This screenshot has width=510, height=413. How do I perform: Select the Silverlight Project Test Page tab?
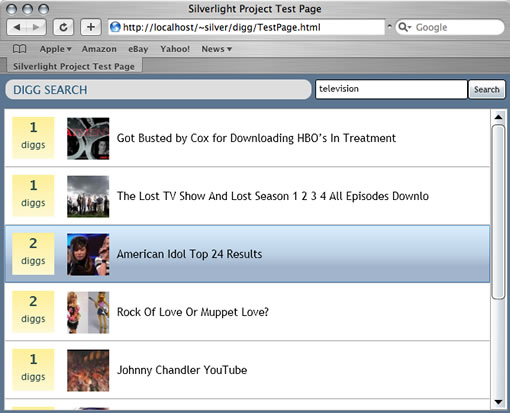tap(74, 66)
